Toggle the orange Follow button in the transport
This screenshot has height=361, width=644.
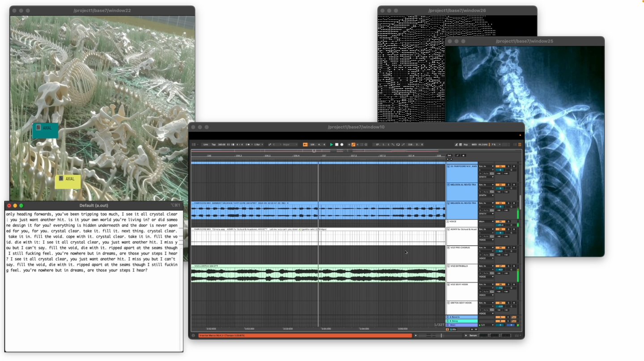tap(305, 144)
